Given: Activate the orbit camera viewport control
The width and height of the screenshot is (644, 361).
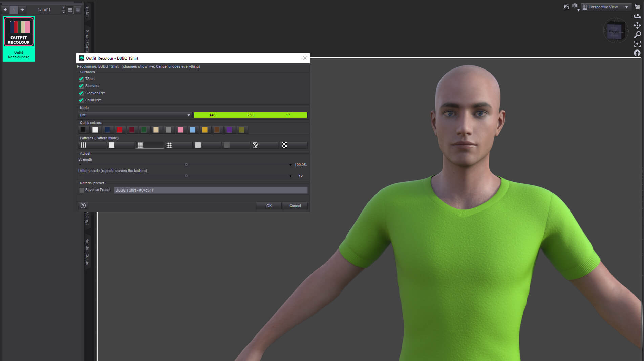Looking at the screenshot, I should pos(637,16).
